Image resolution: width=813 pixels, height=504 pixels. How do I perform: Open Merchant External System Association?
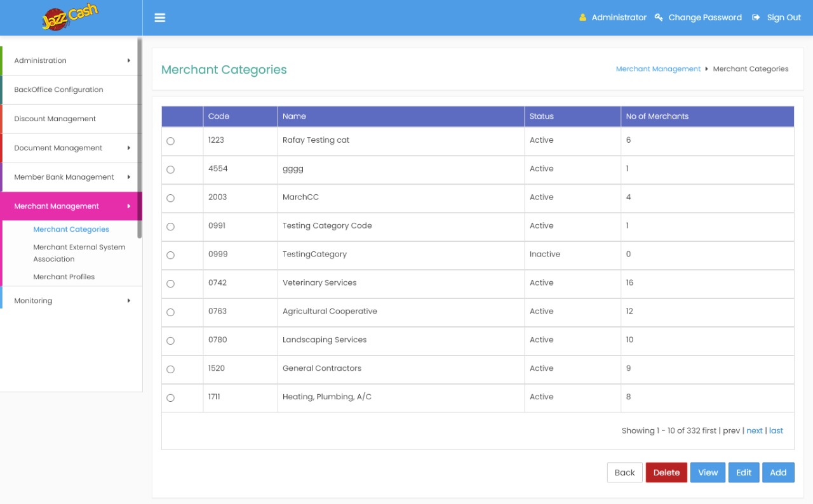[79, 253]
